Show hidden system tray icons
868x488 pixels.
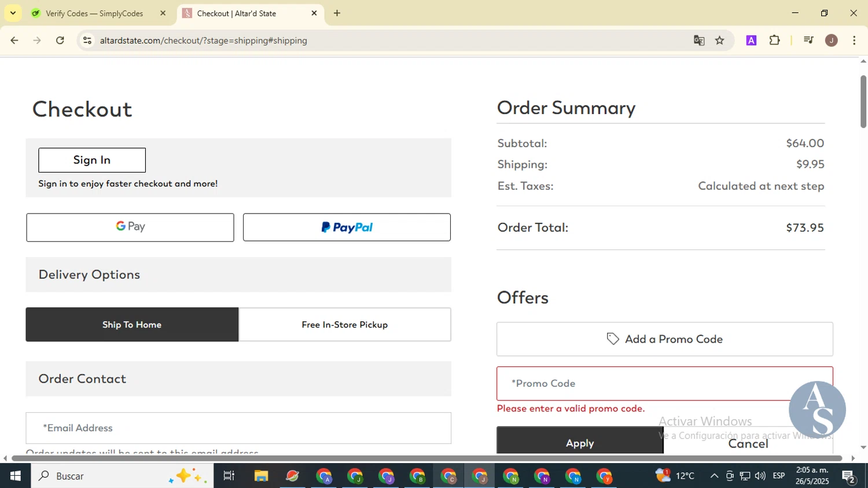pyautogui.click(x=714, y=476)
